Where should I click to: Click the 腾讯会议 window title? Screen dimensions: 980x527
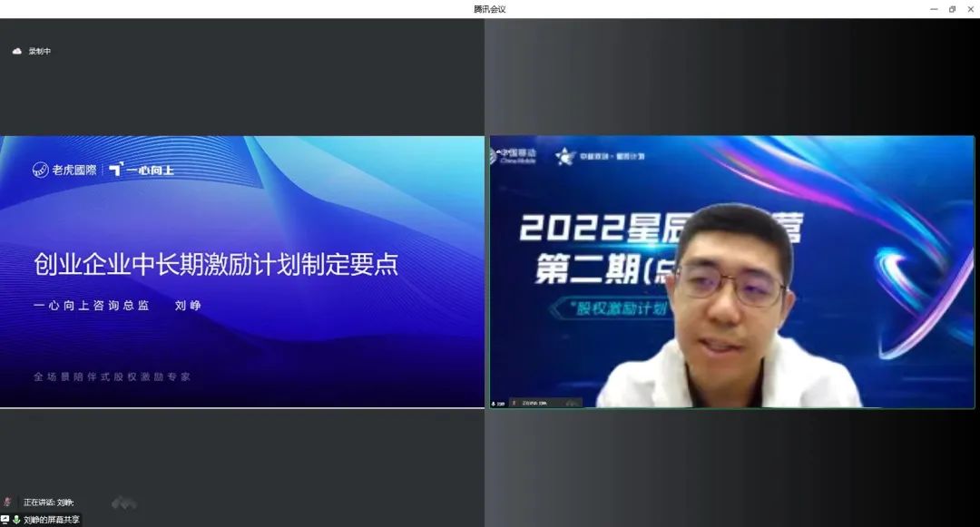coord(489,9)
